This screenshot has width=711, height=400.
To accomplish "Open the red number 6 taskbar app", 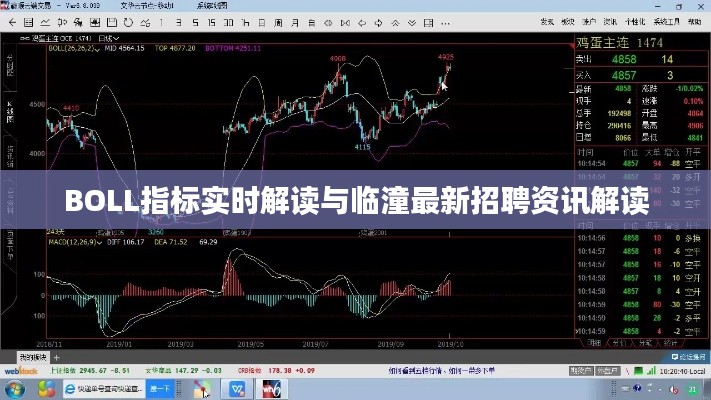I will pyautogui.click(x=270, y=387).
